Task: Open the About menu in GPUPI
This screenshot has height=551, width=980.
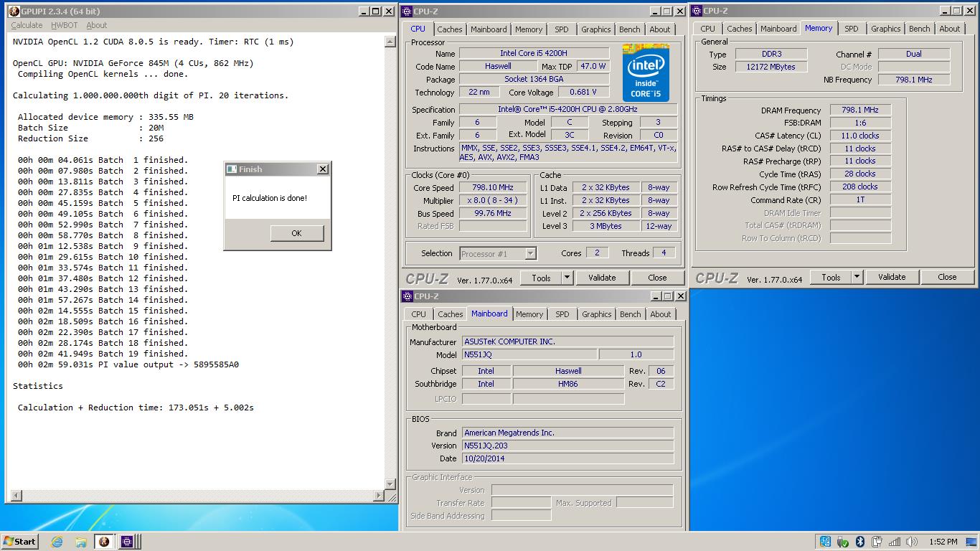Action: pos(97,25)
